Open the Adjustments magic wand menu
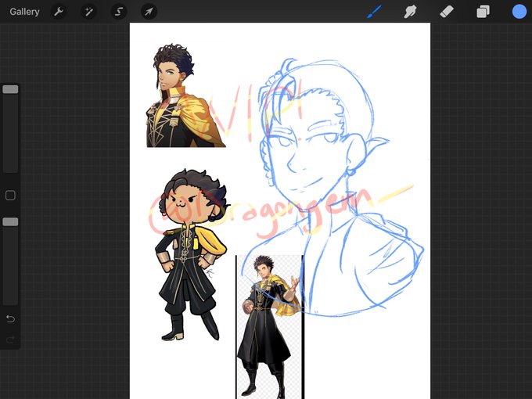 (x=89, y=12)
